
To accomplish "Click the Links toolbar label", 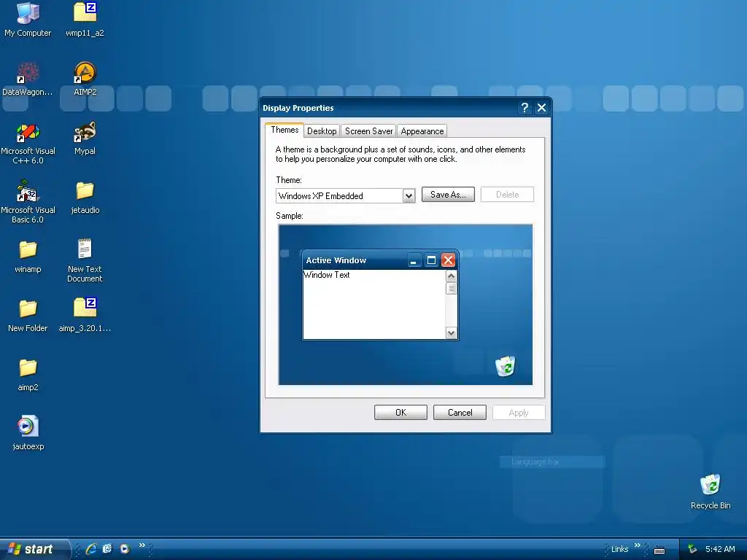I will [x=619, y=549].
